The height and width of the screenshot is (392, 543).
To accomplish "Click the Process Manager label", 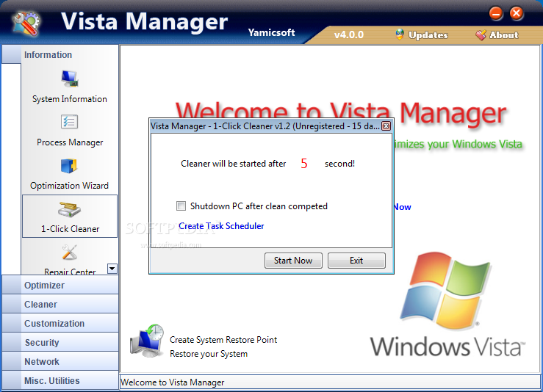I will coord(70,142).
